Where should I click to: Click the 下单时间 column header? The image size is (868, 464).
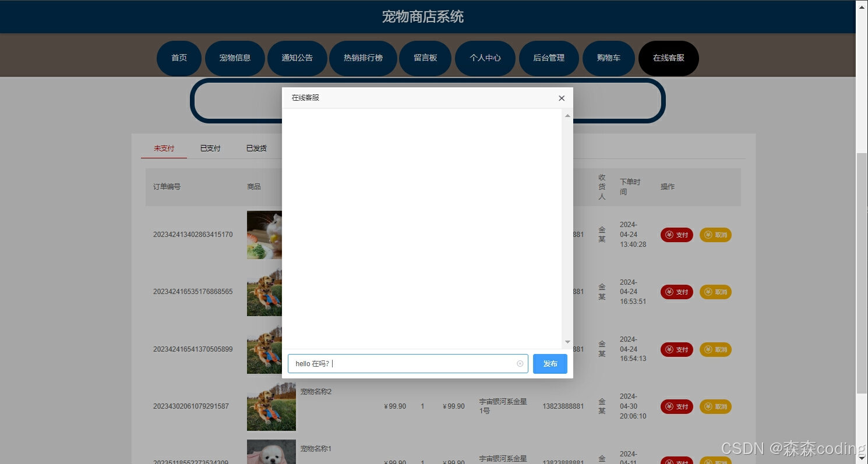630,187
